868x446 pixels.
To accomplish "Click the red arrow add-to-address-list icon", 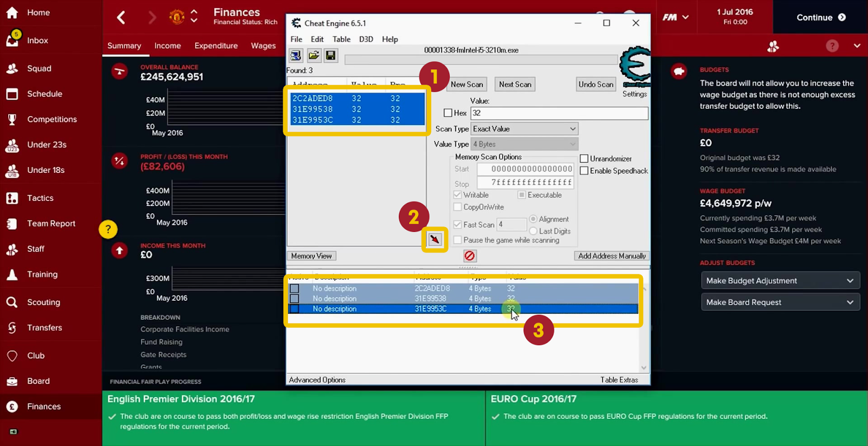I will click(435, 240).
